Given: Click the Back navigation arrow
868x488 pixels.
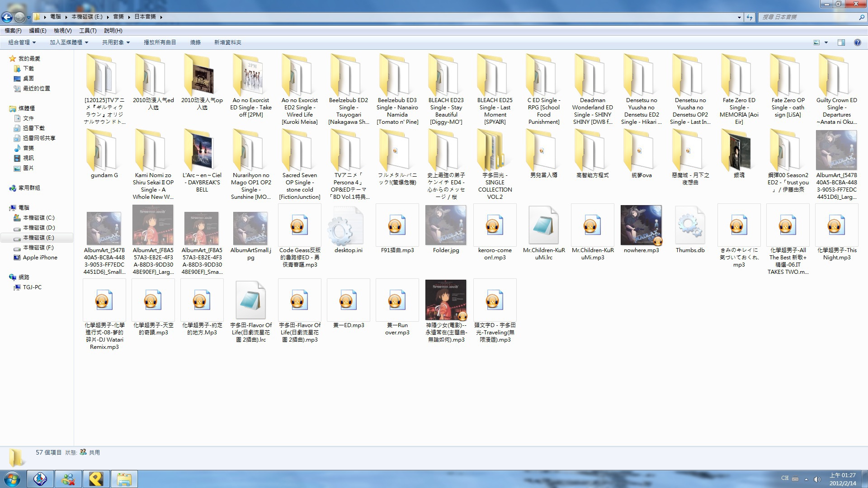Looking at the screenshot, I should [7, 17].
